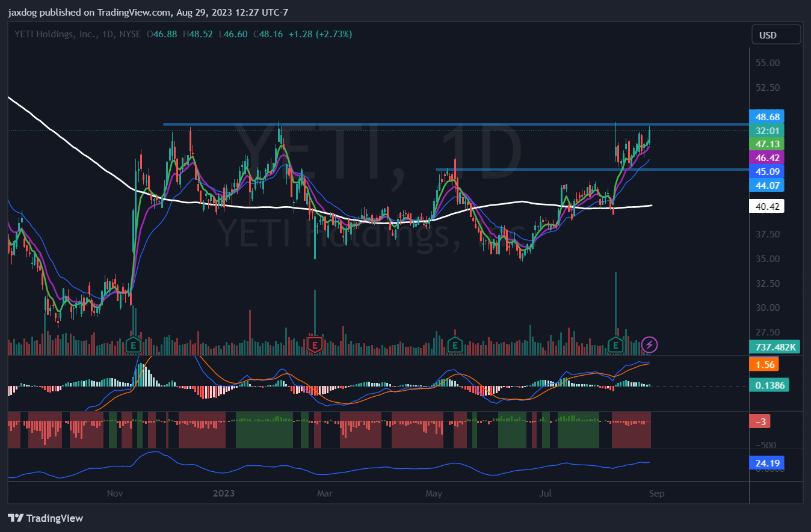The width and height of the screenshot is (811, 532).
Task: Click the change value +1.28 (+2.73%)
Action: pos(320,34)
